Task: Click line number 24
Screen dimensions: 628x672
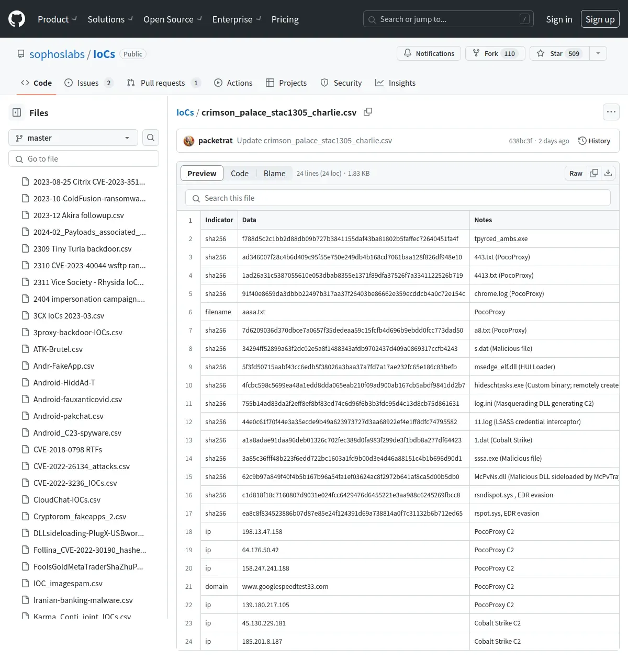Action: coord(189,641)
